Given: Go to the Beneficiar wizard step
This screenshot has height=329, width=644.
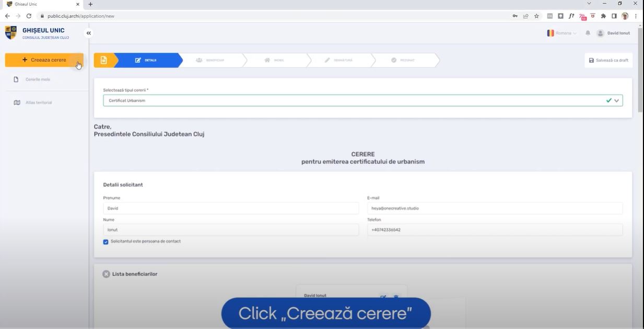Looking at the screenshot, I should coord(210,60).
